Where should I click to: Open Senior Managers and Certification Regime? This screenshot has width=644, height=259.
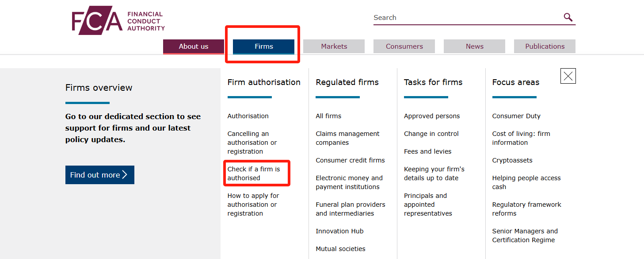(x=525, y=236)
